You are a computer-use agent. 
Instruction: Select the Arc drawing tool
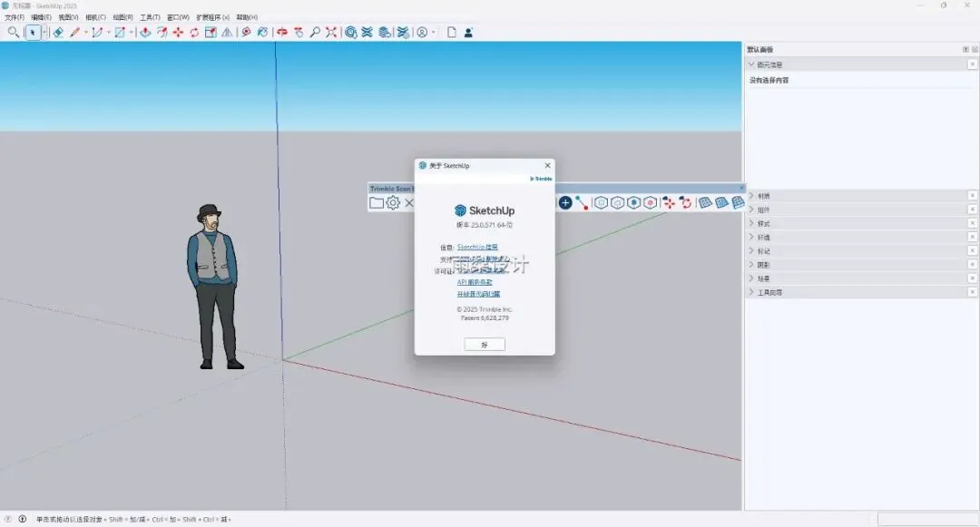97,33
